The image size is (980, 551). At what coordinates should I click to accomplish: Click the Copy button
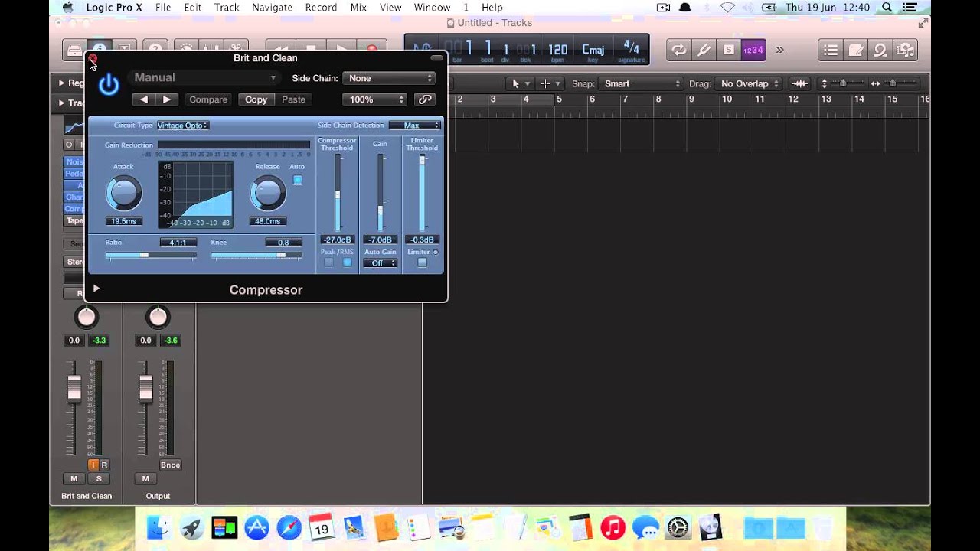(256, 99)
